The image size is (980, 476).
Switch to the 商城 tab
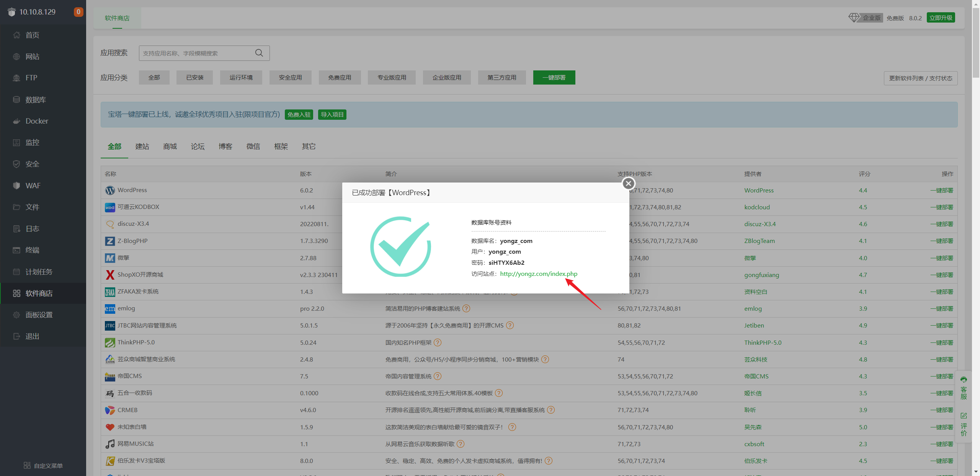pos(170,147)
